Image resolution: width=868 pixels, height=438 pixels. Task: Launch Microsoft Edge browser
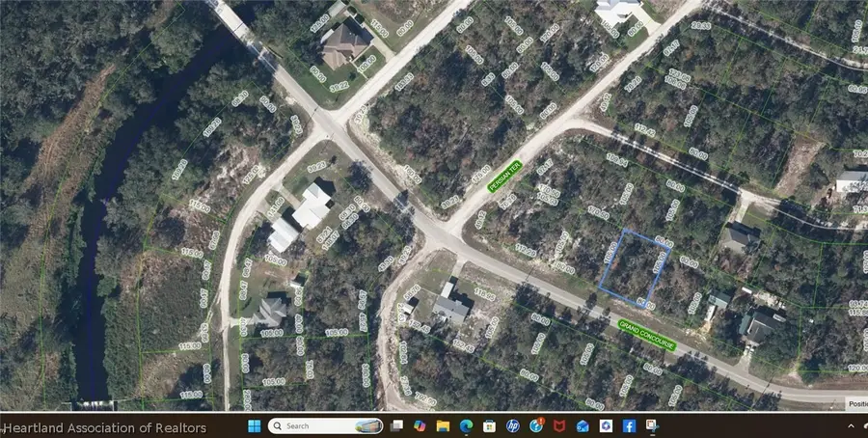(x=466, y=425)
